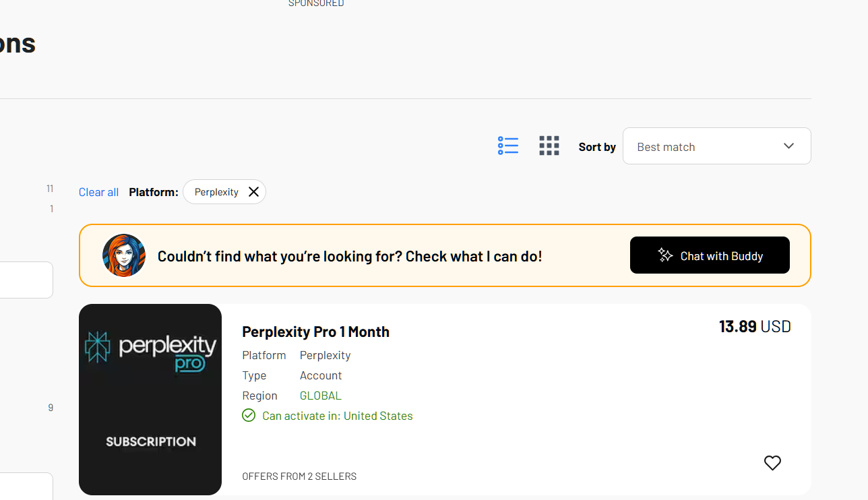Click the green activation checkmark icon
The image size is (868, 500).
point(249,415)
